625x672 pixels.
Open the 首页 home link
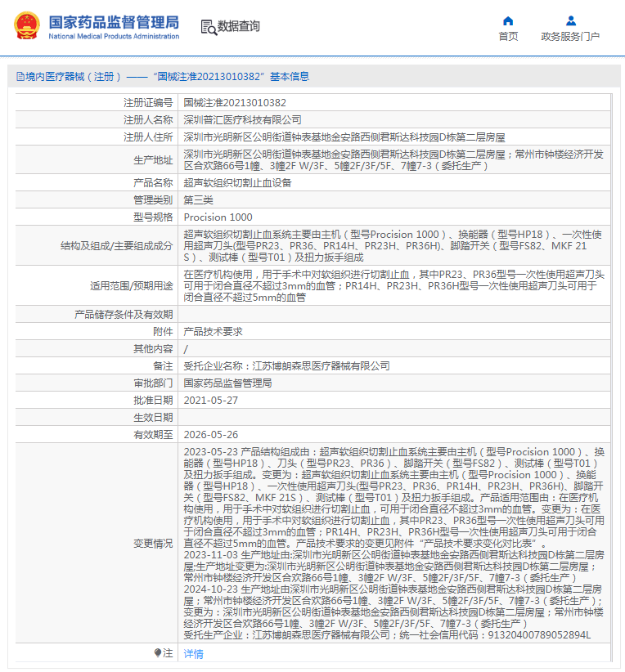508,37
